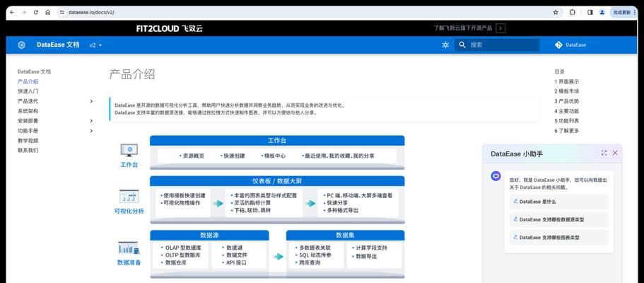Expand the 产品迭代 chevron
The image size is (644, 283).
91,101
